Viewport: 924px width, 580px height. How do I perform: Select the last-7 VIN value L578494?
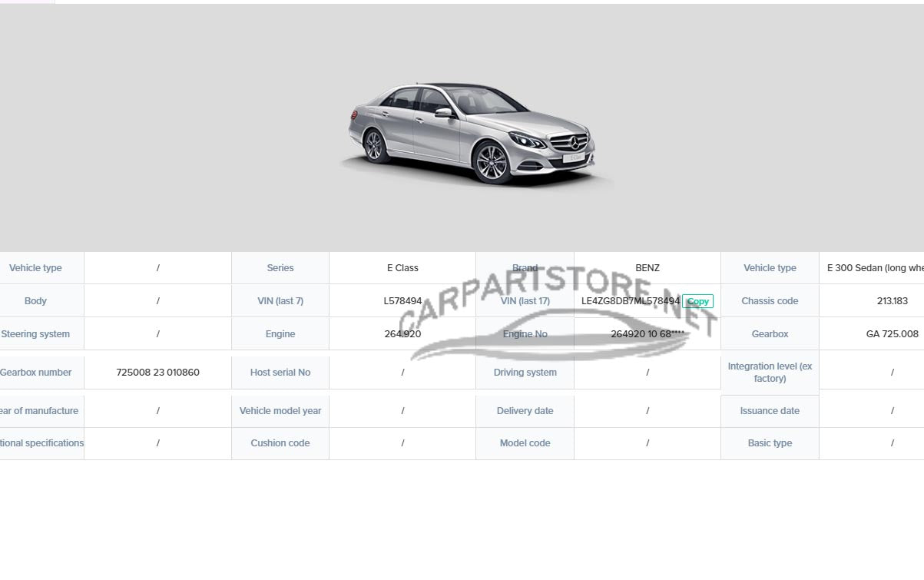pos(402,301)
